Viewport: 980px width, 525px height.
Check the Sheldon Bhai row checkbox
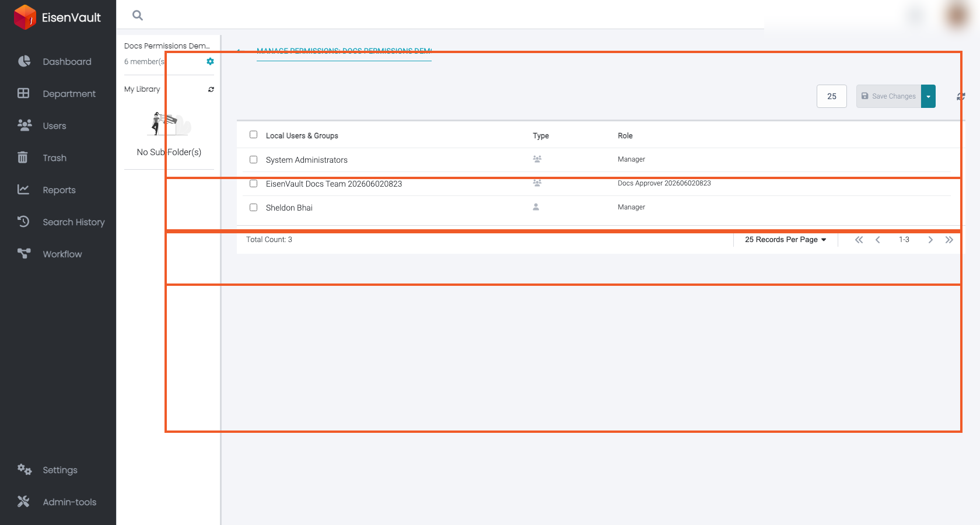point(253,207)
